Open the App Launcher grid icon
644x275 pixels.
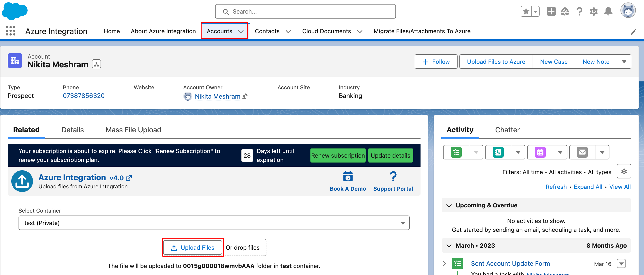click(10, 31)
